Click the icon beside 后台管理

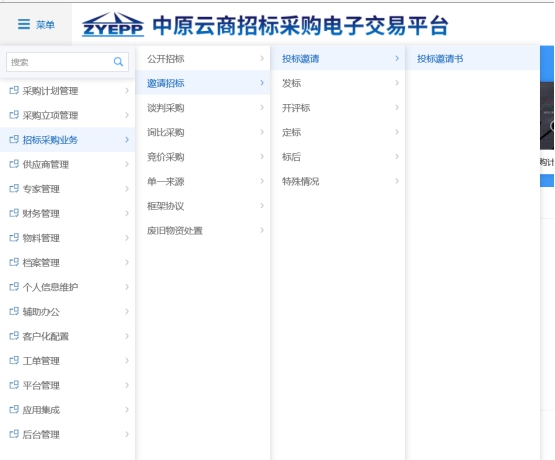tap(14, 434)
